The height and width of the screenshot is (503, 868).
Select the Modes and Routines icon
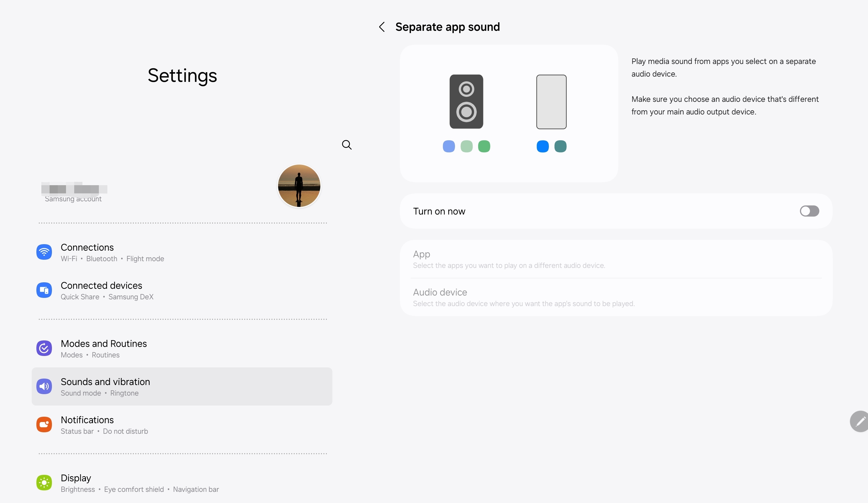pyautogui.click(x=44, y=348)
